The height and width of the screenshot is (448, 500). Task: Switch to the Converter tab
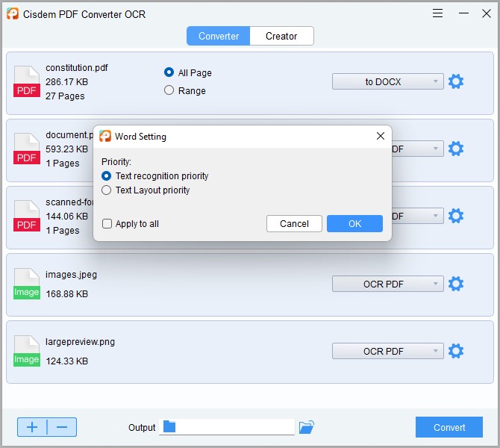pos(219,36)
